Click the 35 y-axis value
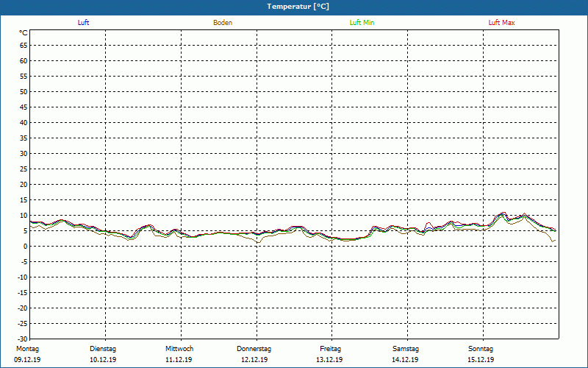This screenshot has width=588, height=368. (24, 138)
